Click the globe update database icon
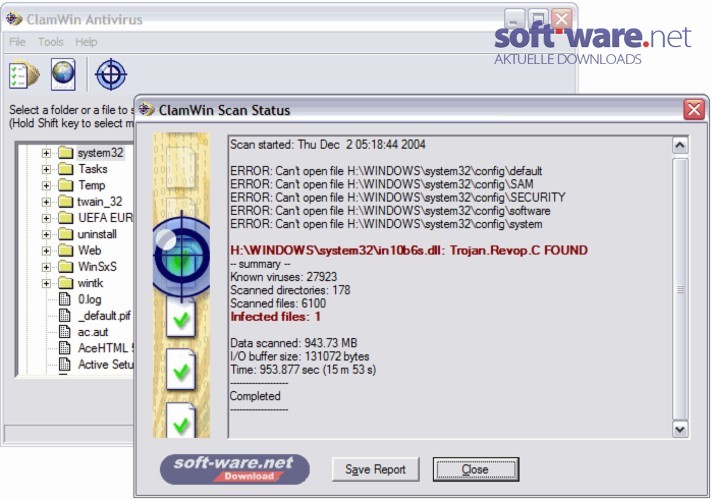 click(x=63, y=74)
